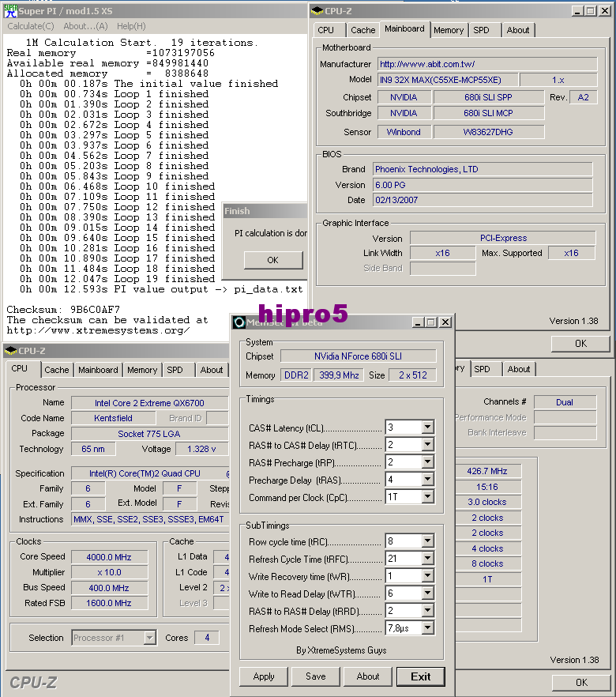
Task: Minimize the top CPU-Z window
Action: pyautogui.click(x=577, y=11)
